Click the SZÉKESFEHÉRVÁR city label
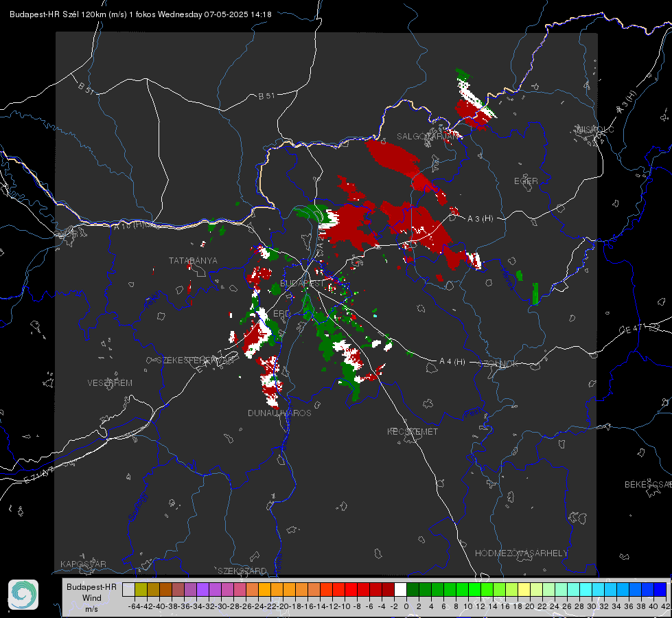The image size is (672, 618). [x=197, y=360]
